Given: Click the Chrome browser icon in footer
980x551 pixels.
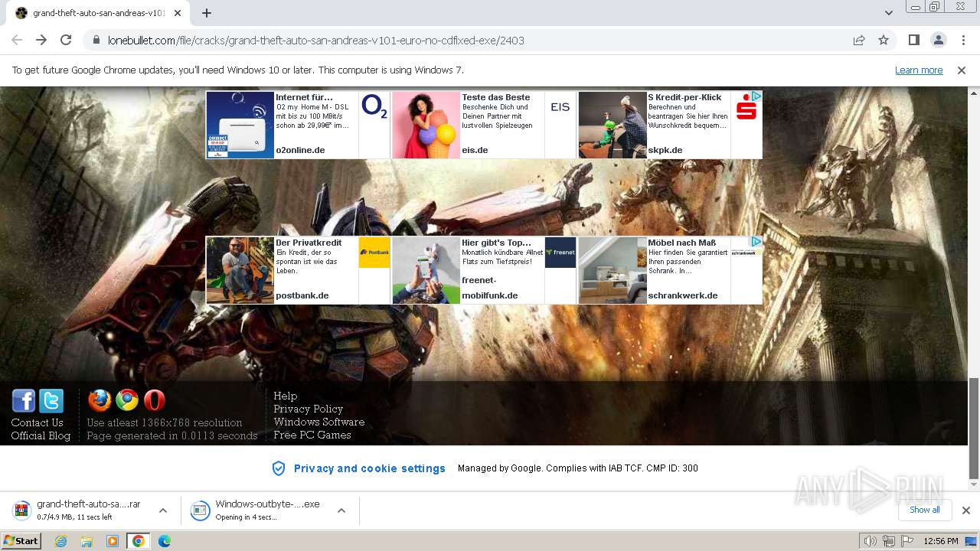Looking at the screenshot, I should point(127,400).
